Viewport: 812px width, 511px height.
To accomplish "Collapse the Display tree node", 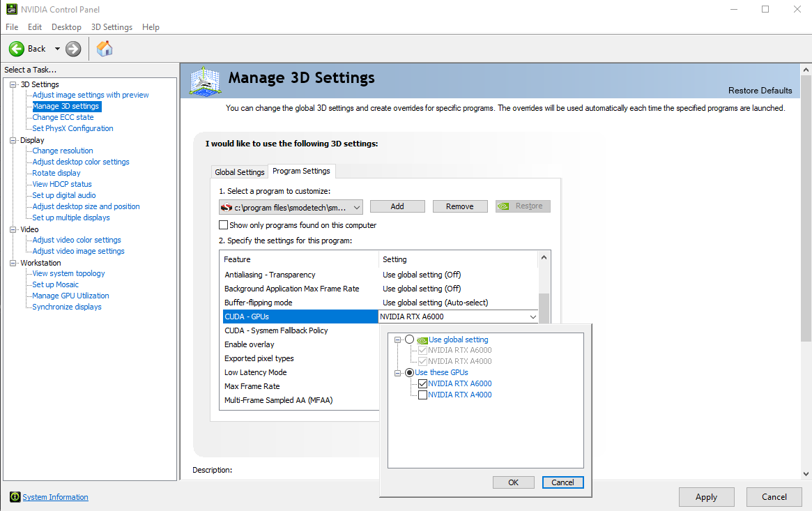I will click(13, 140).
